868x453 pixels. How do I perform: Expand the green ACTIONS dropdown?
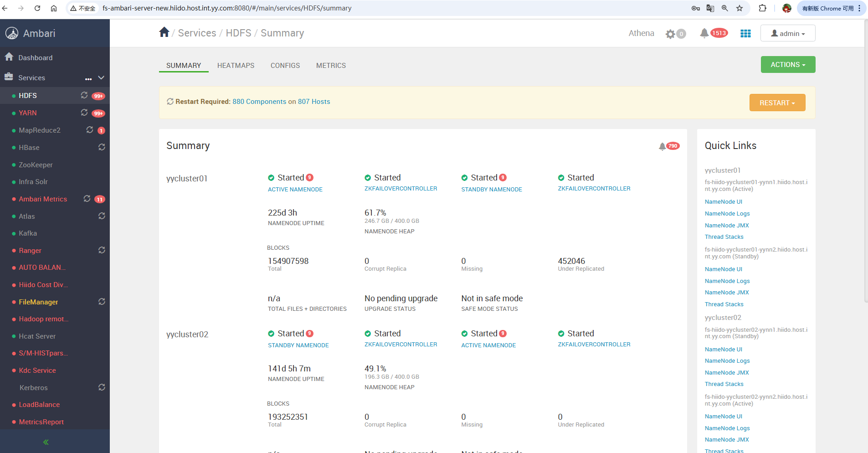(x=788, y=65)
